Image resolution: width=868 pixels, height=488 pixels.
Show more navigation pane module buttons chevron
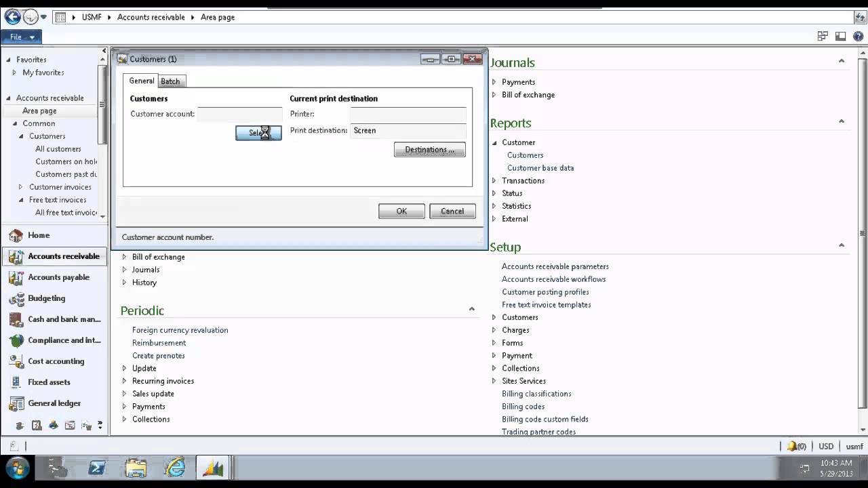pos(100,426)
